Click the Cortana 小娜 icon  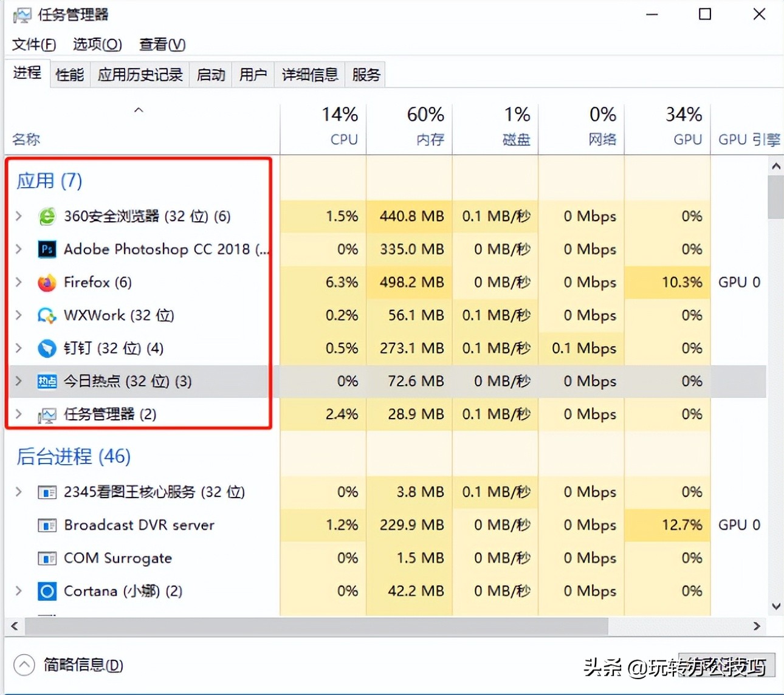tap(46, 591)
